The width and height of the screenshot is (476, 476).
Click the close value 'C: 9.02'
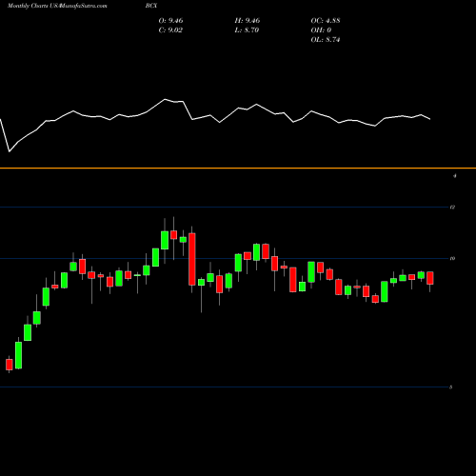coord(170,30)
